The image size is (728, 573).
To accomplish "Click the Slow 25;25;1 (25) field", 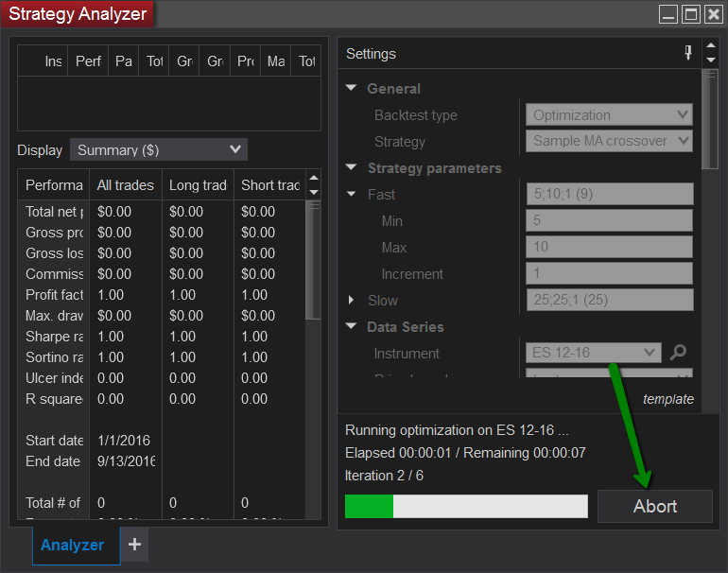I will (x=610, y=300).
